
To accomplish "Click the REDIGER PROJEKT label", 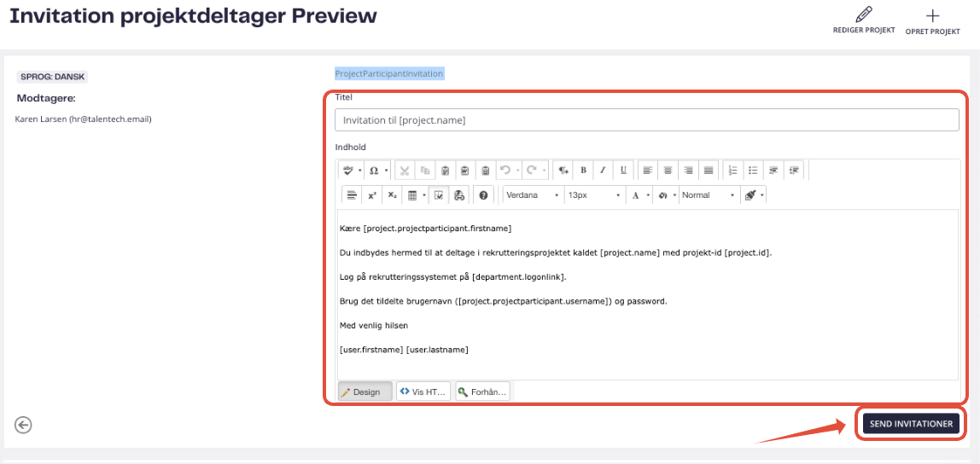I will (x=864, y=31).
